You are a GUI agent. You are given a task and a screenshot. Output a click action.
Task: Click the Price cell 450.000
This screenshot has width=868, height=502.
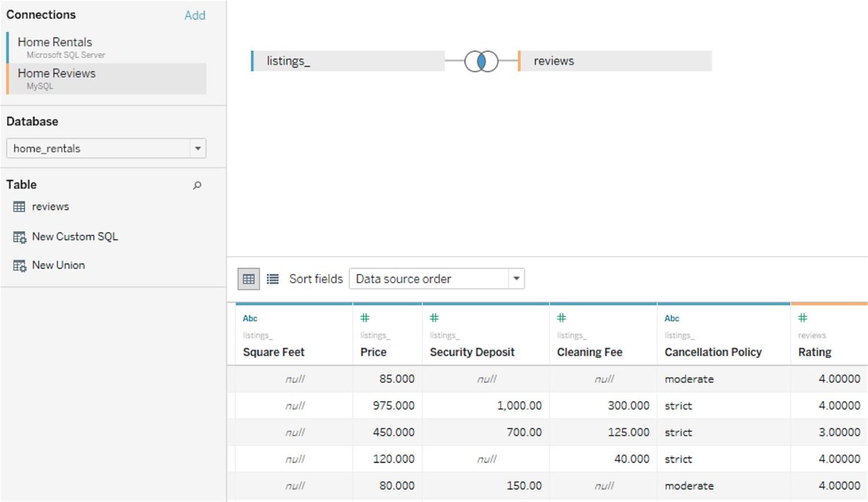point(388,433)
